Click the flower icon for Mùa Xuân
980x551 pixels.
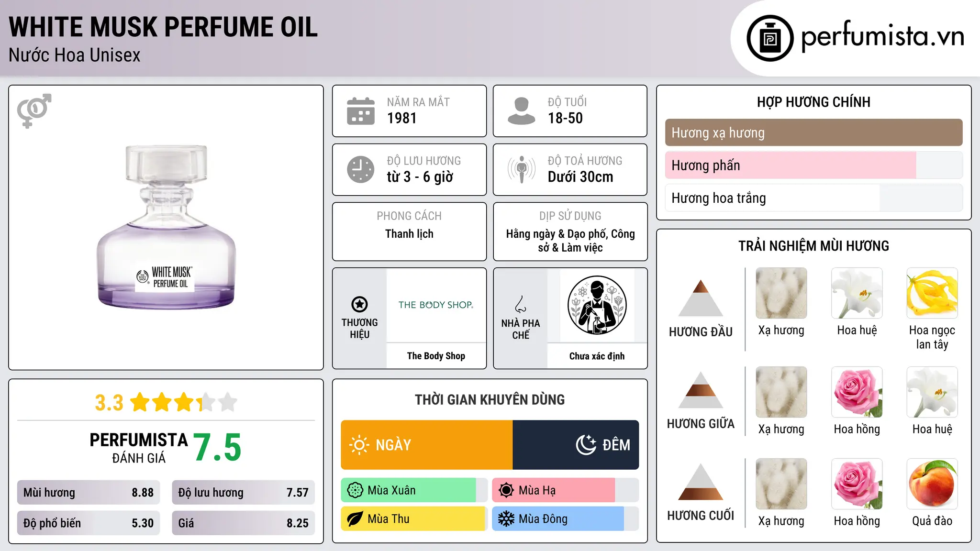[355, 490]
